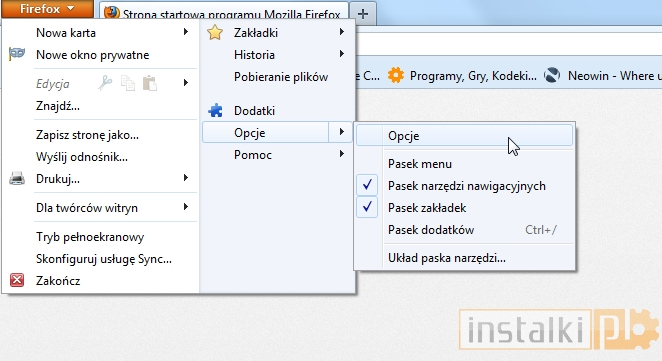662x361 pixels.
Task: Click the printer icon next to Drukuj
Action: 17,179
